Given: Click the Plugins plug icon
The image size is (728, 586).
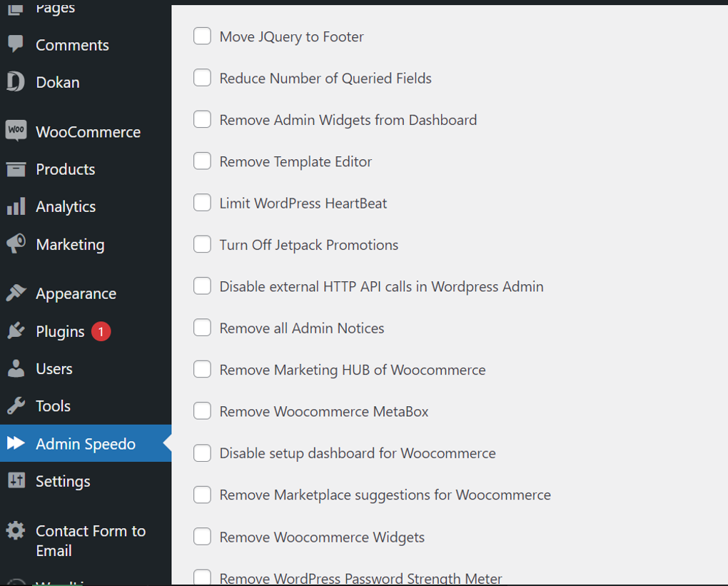Looking at the screenshot, I should coord(16,330).
